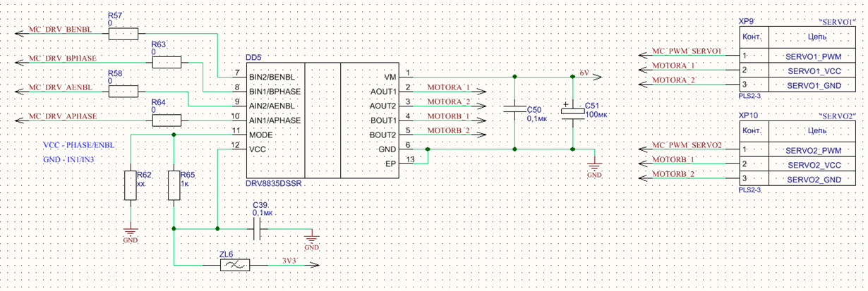Click the MC_DRV_APHASE net label
This screenshot has width=868, height=291.
point(62,116)
